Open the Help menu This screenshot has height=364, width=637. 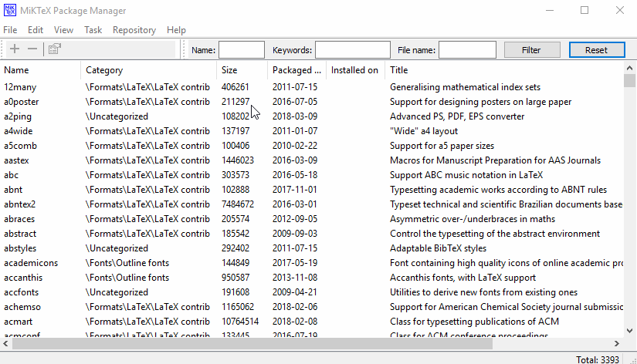coord(176,30)
